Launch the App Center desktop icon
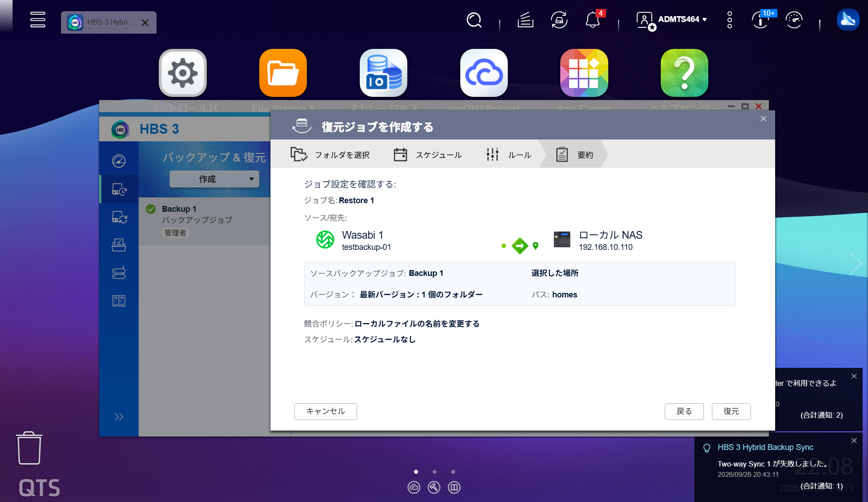The width and height of the screenshot is (868, 502). [x=584, y=73]
